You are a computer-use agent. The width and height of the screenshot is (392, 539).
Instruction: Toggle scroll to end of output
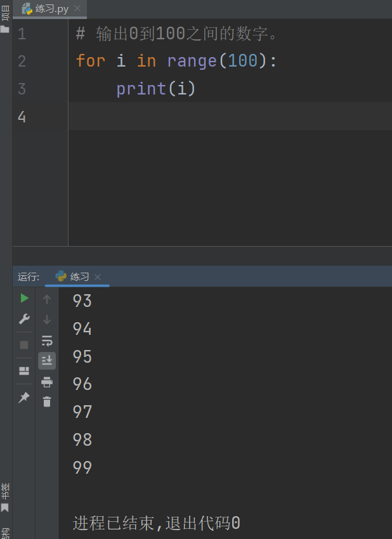click(x=47, y=361)
